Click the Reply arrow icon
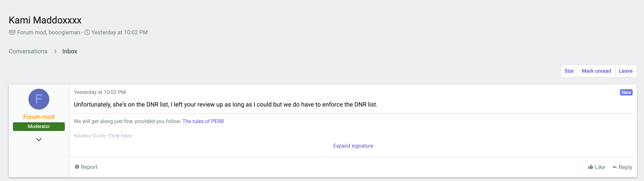 (614, 167)
